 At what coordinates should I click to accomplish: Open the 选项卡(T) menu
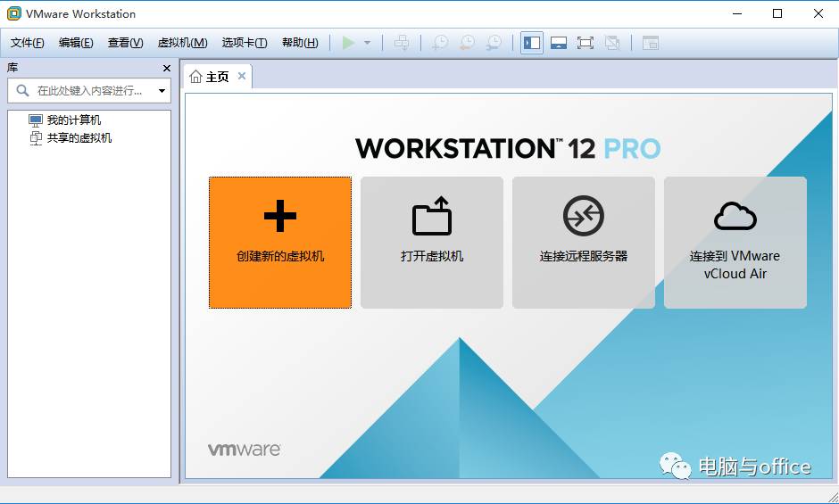[245, 43]
